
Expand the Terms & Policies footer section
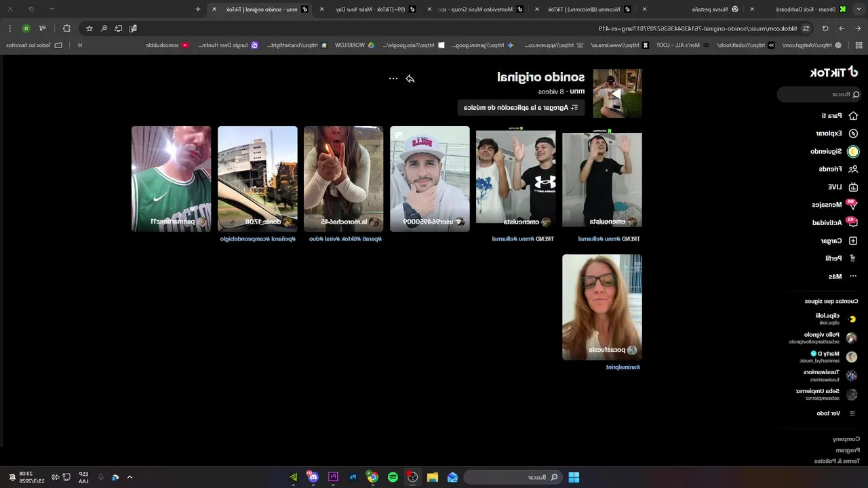[837, 461]
